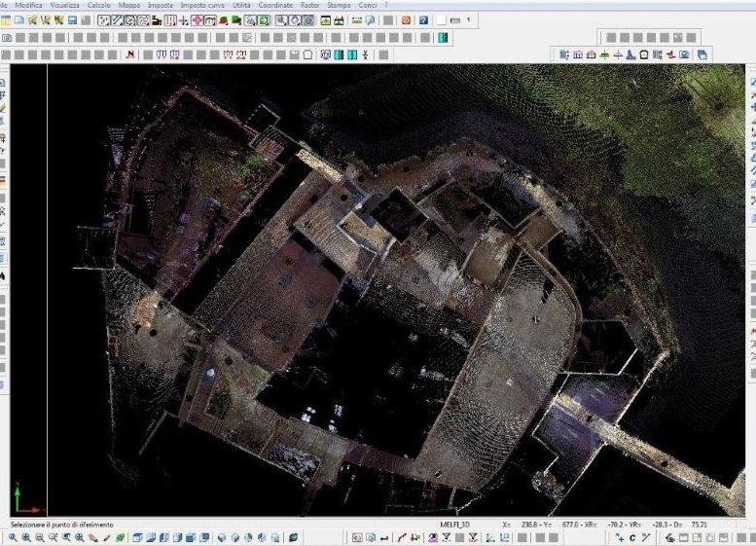Click the white color swatch in top toolbar
Viewport: 756px width, 546px height.
[x=442, y=20]
